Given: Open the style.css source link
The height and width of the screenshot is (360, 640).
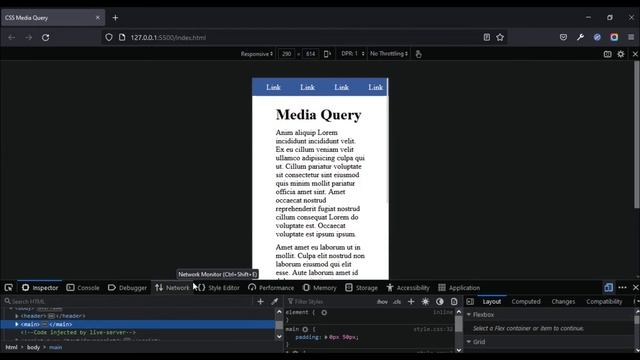Looking at the screenshot, I should click(x=433, y=329).
